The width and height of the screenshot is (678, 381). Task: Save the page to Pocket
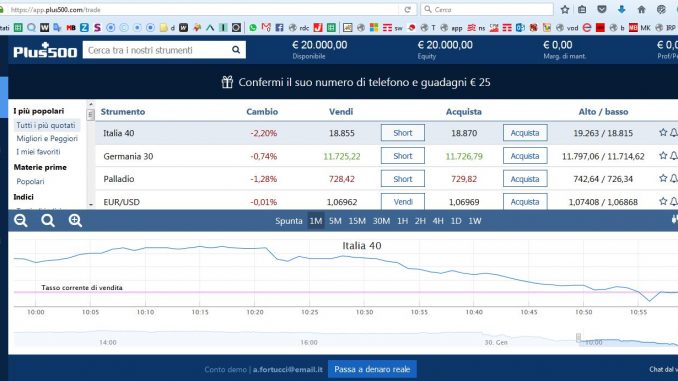click(601, 10)
